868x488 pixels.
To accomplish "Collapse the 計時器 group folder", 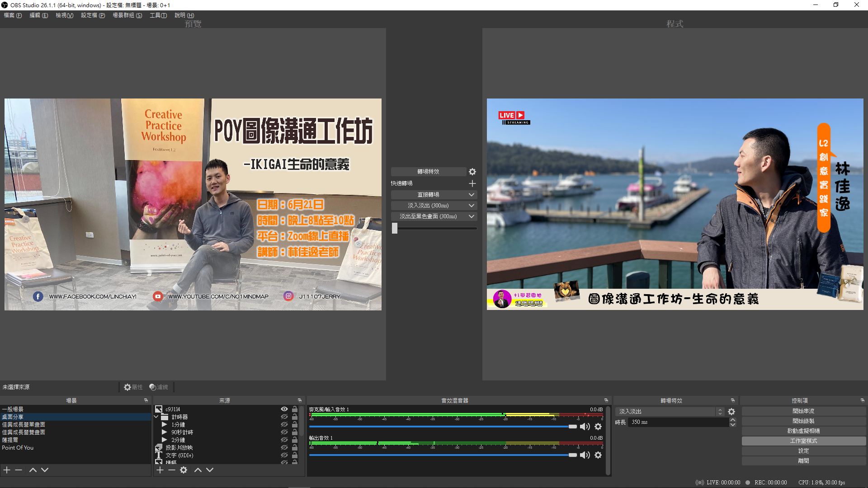I will click(156, 417).
